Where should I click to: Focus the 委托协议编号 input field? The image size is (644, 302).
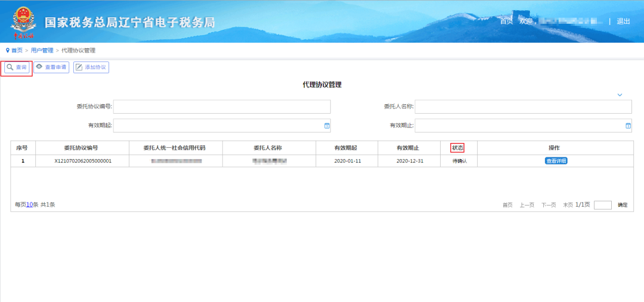pyautogui.click(x=222, y=107)
